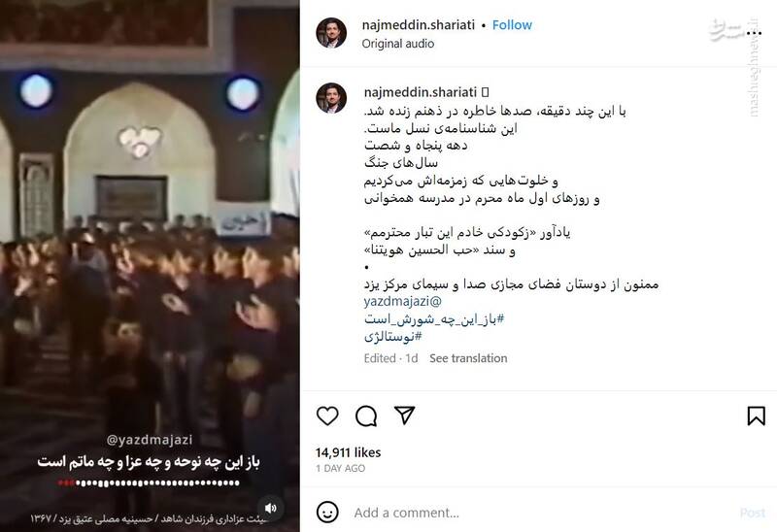Click the Post comment button

coord(752,513)
